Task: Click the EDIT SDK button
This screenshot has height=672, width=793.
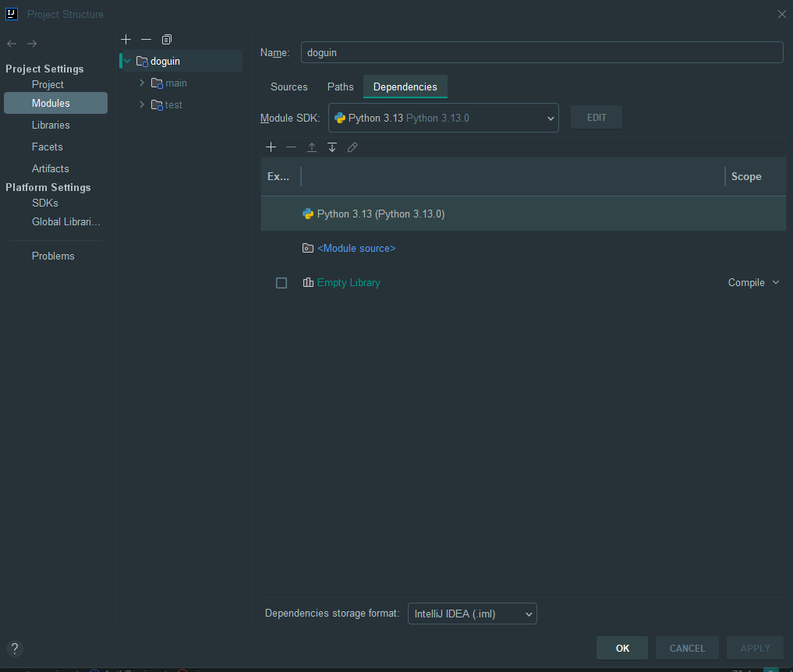Action: point(597,117)
